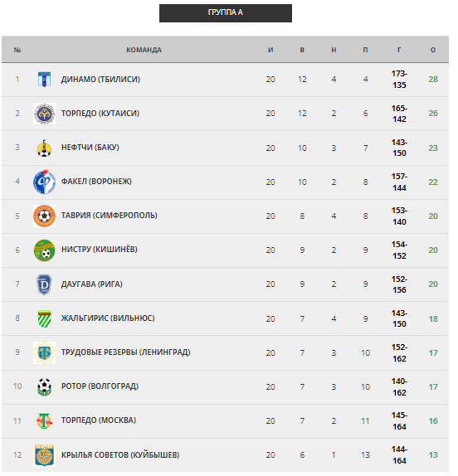Click the Торпедо (Кутаиси) club crest

tap(45, 114)
